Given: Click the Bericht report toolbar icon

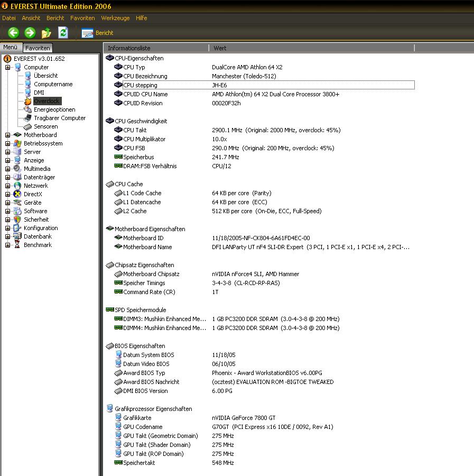Looking at the screenshot, I should coord(87,33).
